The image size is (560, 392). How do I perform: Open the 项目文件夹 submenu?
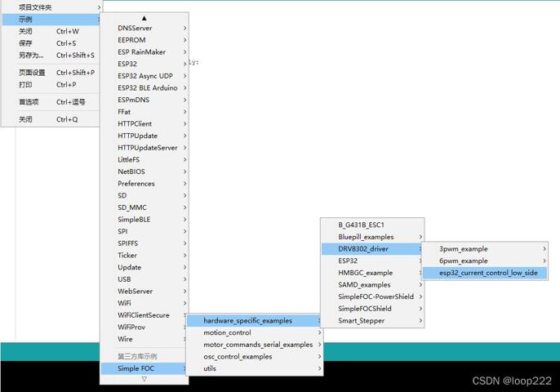pos(51,7)
